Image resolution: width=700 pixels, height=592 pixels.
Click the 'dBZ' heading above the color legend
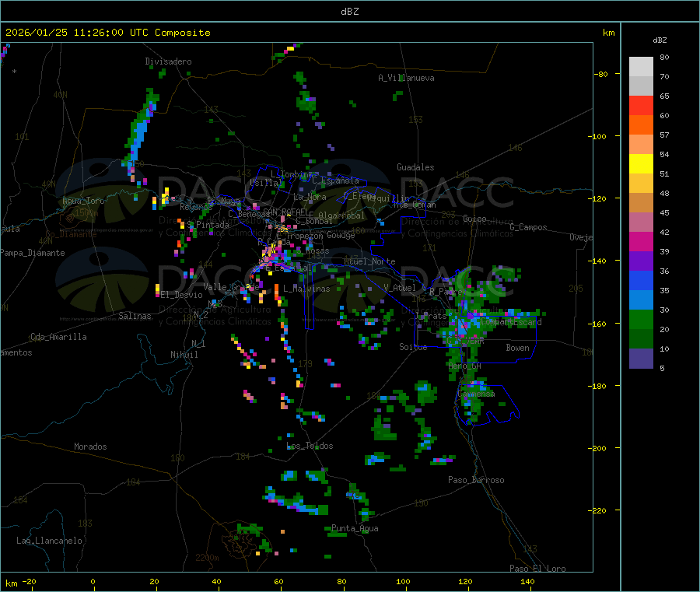tap(660, 40)
